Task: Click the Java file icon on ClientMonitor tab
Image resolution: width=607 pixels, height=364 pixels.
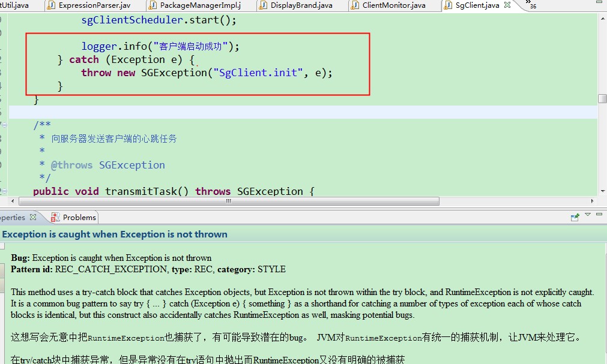Action: pos(355,5)
